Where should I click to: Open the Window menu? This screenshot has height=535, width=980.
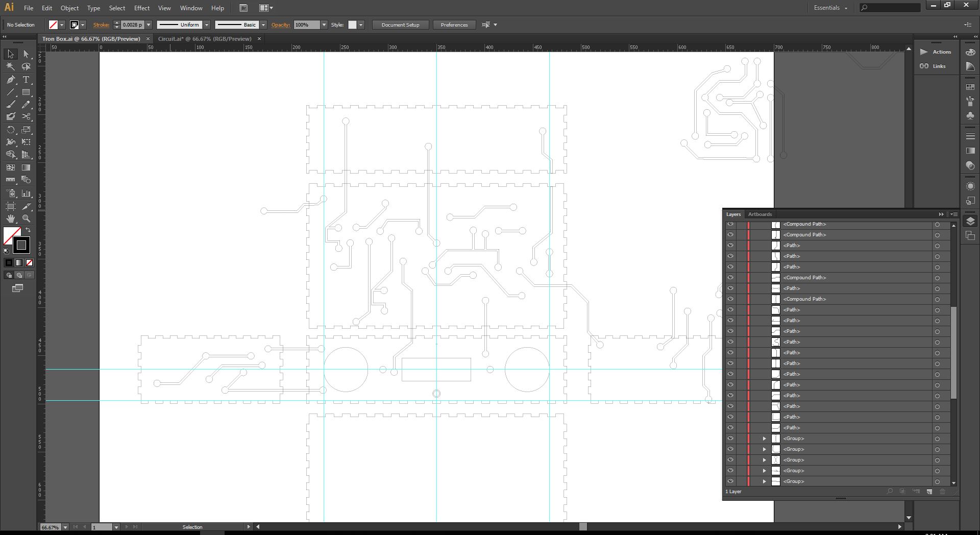pyautogui.click(x=191, y=8)
